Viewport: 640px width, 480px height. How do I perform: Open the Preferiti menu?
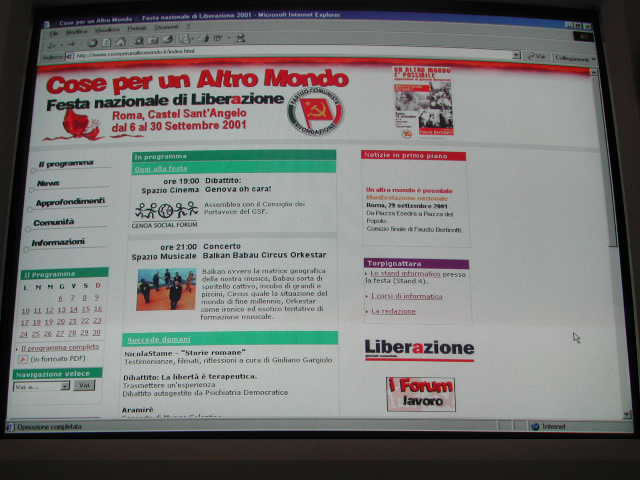pos(137,29)
